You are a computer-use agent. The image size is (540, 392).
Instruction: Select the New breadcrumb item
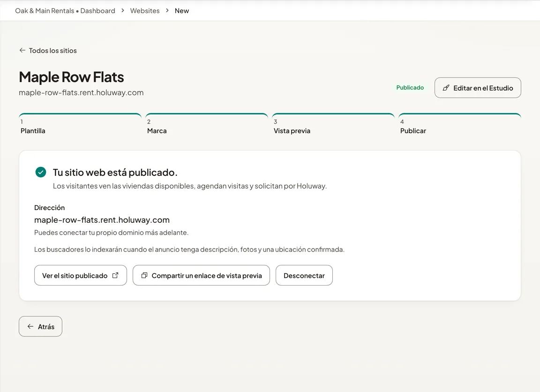point(182,11)
